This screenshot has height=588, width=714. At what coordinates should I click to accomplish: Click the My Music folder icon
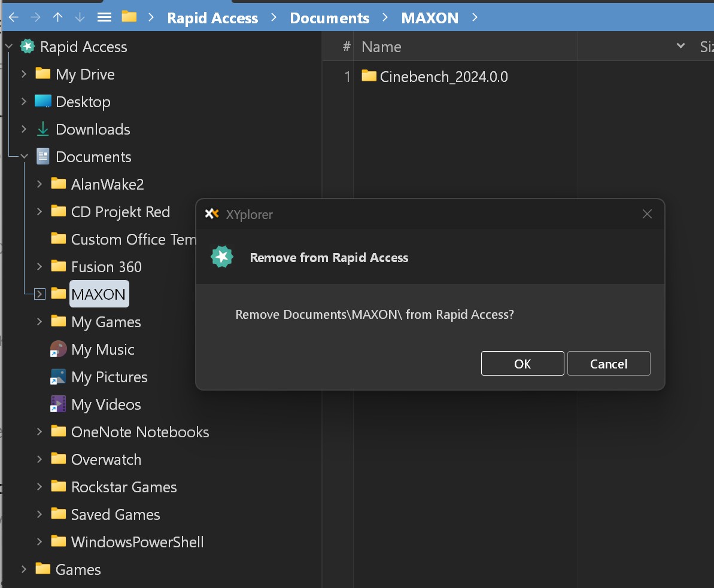58,349
